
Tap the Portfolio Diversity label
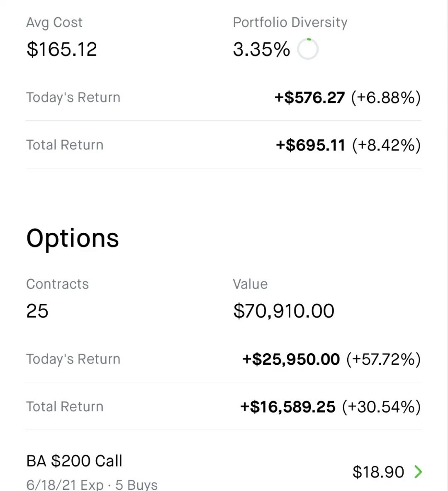coord(290,22)
